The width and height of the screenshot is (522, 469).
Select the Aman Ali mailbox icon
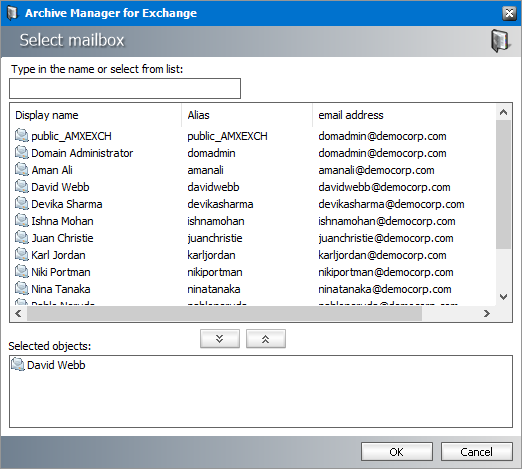pyautogui.click(x=22, y=169)
